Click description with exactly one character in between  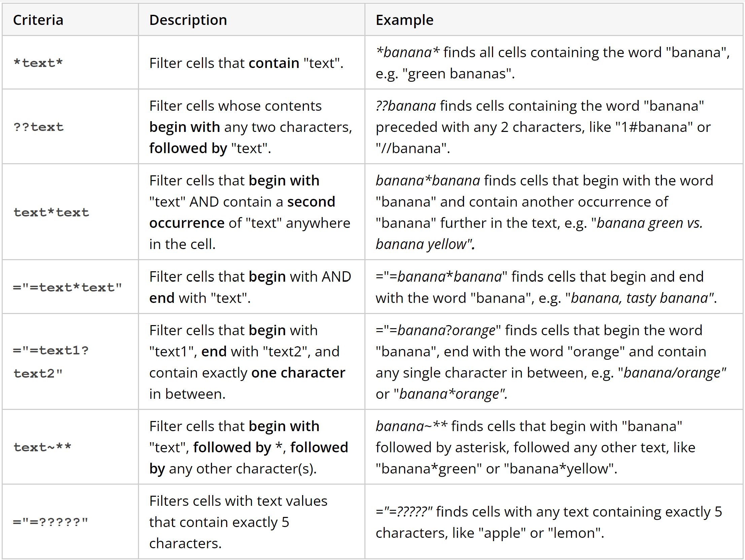point(247,362)
